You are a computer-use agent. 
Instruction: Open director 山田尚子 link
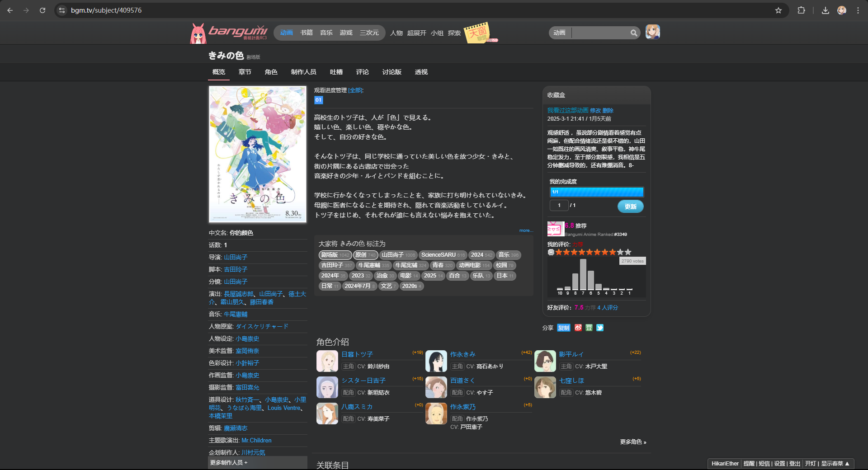pos(236,257)
